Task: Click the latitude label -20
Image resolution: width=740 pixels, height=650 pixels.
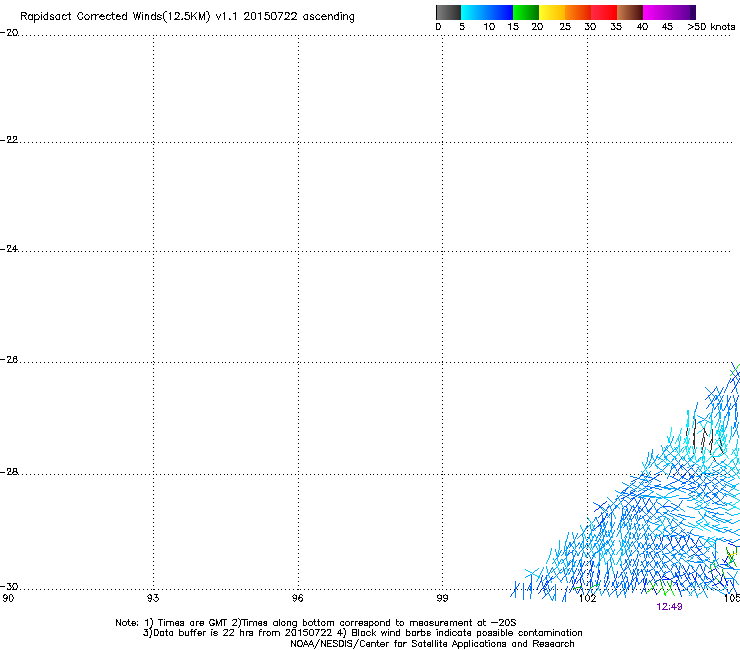Action: coord(9,33)
